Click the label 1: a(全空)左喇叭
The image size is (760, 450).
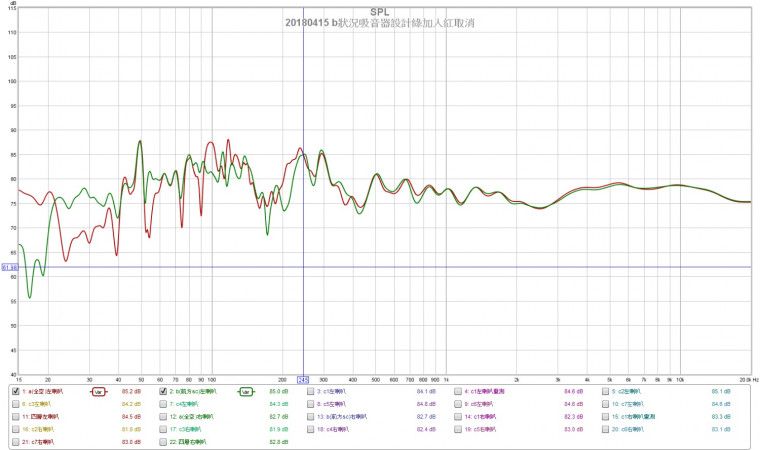tap(42, 391)
